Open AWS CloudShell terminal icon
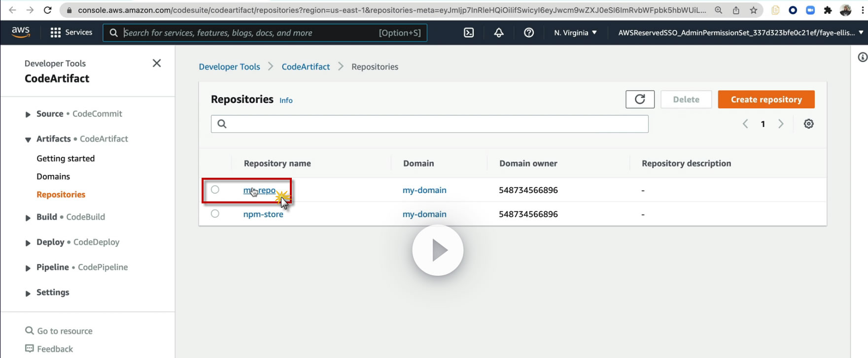Viewport: 868px width, 358px height. (469, 33)
